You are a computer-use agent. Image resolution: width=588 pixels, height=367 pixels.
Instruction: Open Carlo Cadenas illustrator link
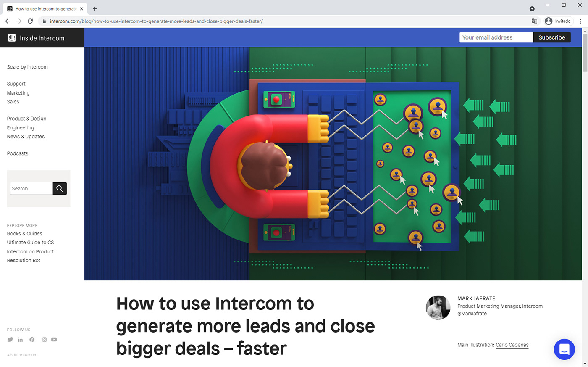(x=512, y=345)
